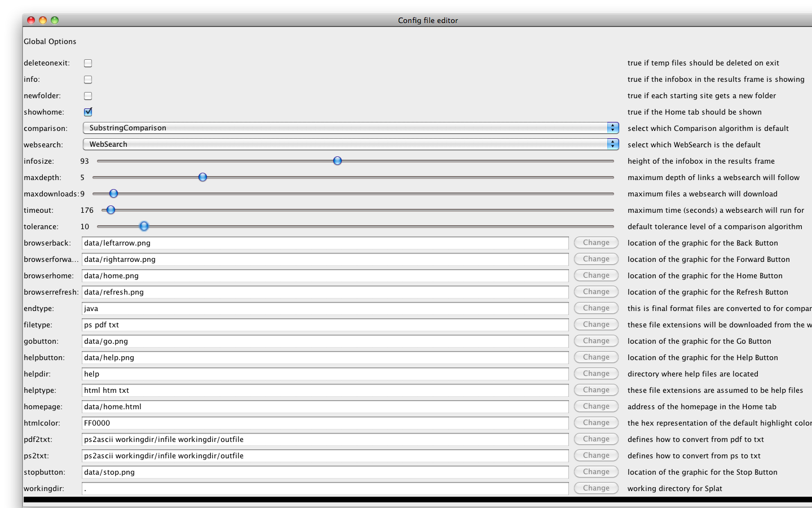Click the infosize value 93

(x=85, y=161)
